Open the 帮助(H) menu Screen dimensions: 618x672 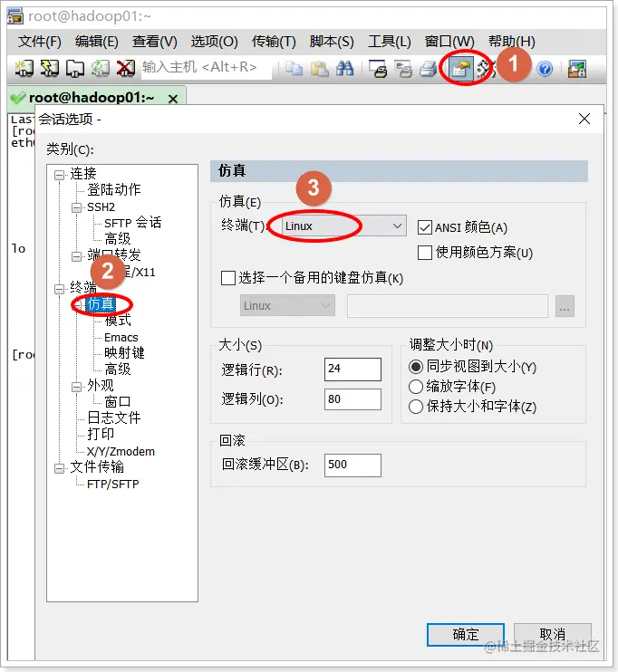(512, 42)
